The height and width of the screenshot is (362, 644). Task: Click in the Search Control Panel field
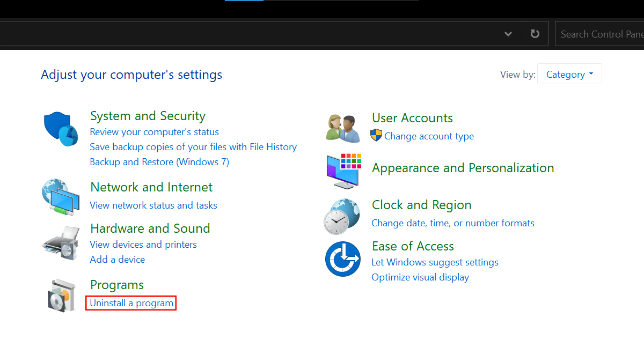[599, 34]
